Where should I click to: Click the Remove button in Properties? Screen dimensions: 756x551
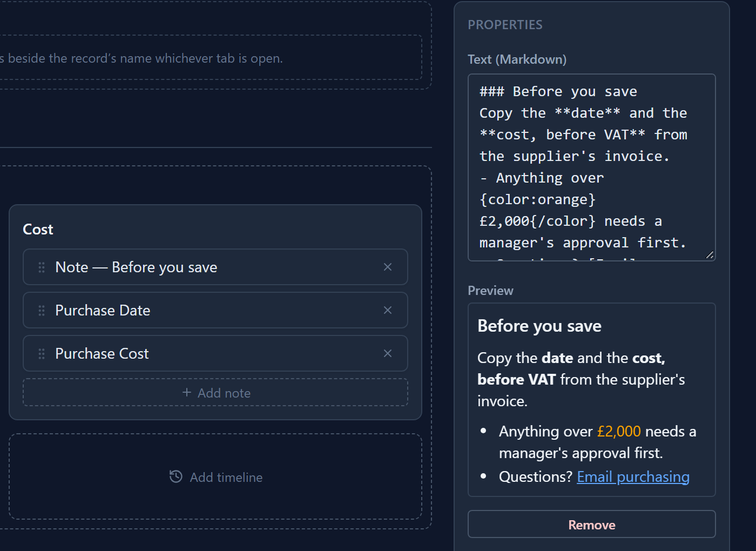(x=592, y=525)
